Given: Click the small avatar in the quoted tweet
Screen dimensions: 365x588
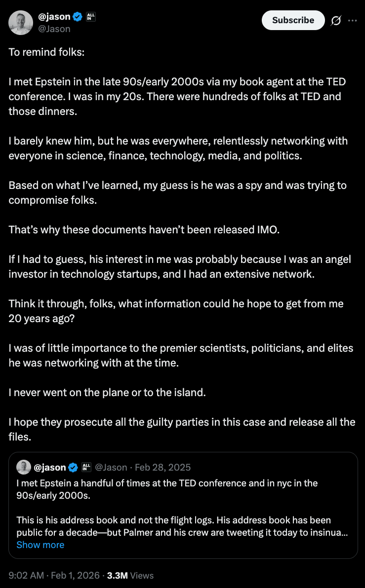Looking at the screenshot, I should tap(24, 467).
